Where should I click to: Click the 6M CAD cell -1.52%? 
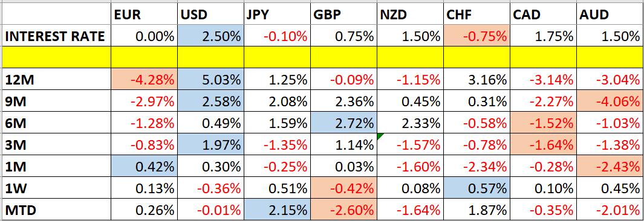click(543, 123)
